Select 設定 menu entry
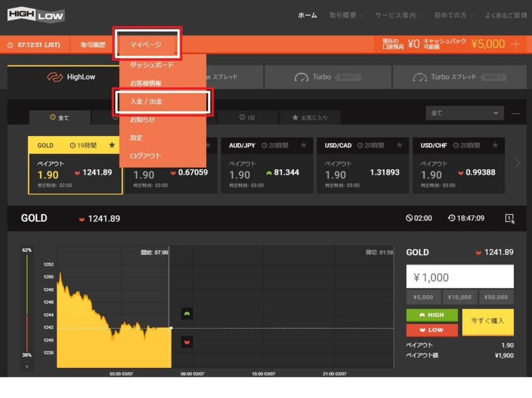 coord(137,138)
